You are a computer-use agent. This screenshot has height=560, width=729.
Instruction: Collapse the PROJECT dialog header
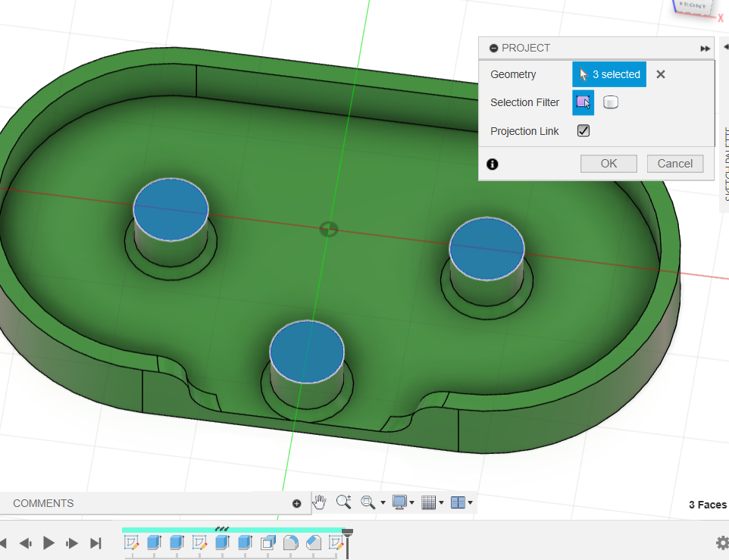[x=494, y=48]
